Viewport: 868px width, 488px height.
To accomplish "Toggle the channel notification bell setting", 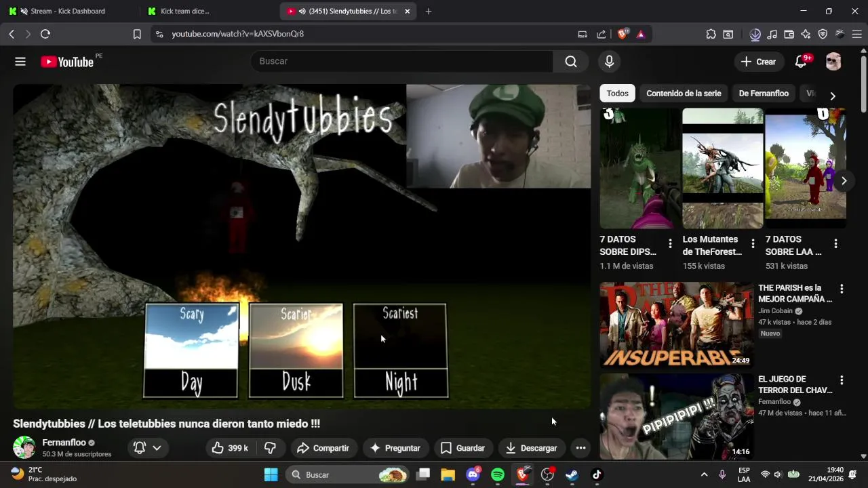I will (148, 448).
